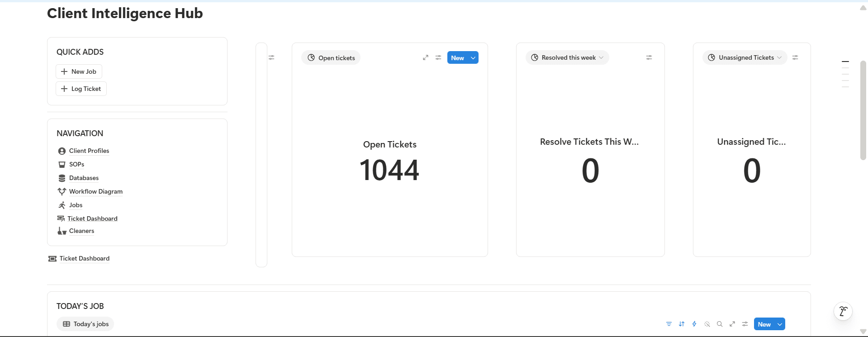The image size is (868, 337).
Task: Click settings icon on the narrow empty card
Action: click(271, 57)
